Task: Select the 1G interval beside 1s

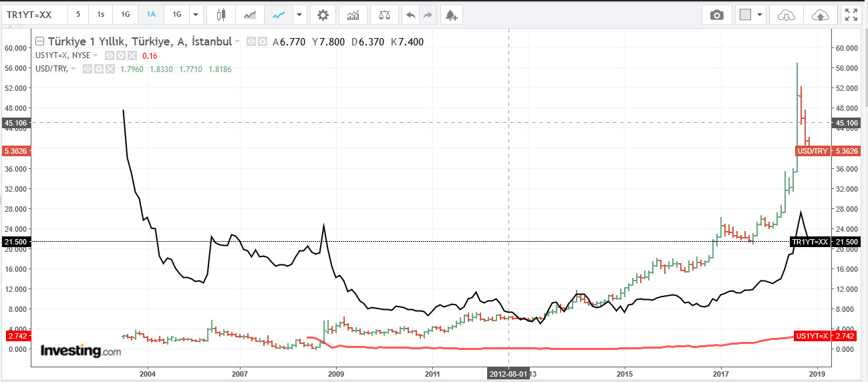Action: click(126, 15)
